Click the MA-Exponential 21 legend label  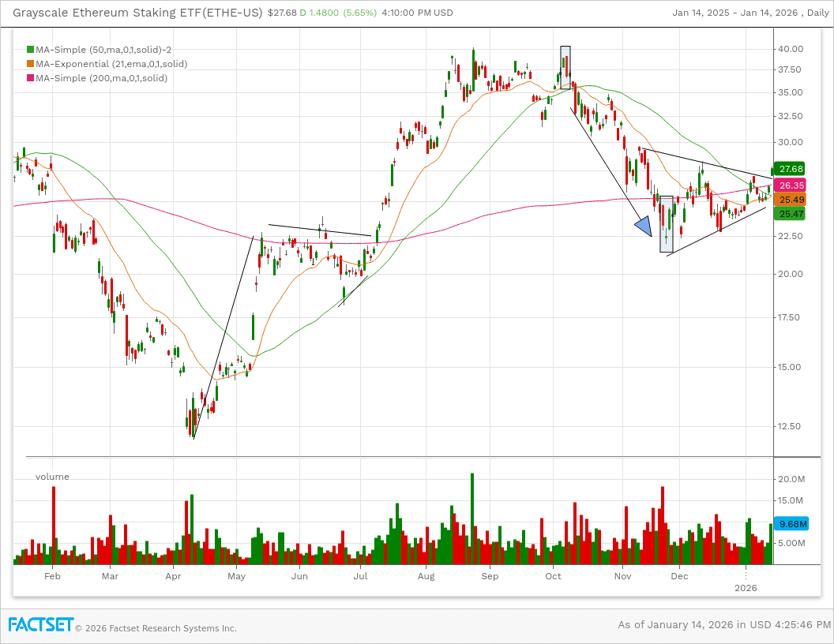pyautogui.click(x=111, y=63)
